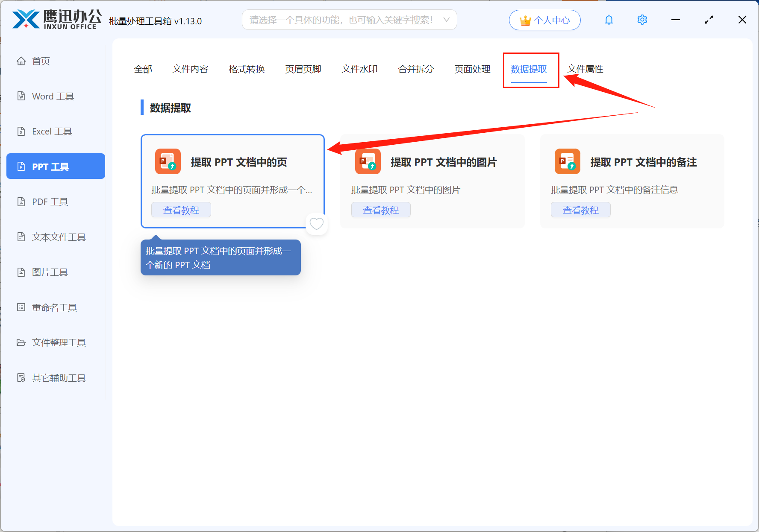Click the notification bell icon

(x=609, y=20)
